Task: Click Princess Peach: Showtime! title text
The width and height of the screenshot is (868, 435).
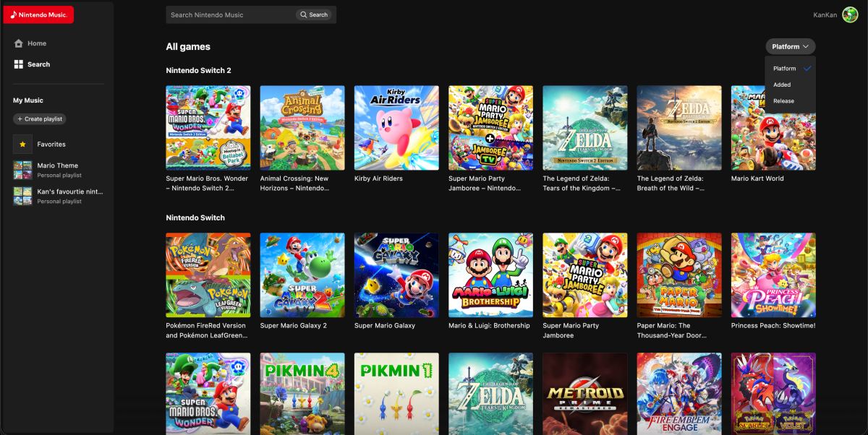Action: (x=773, y=326)
